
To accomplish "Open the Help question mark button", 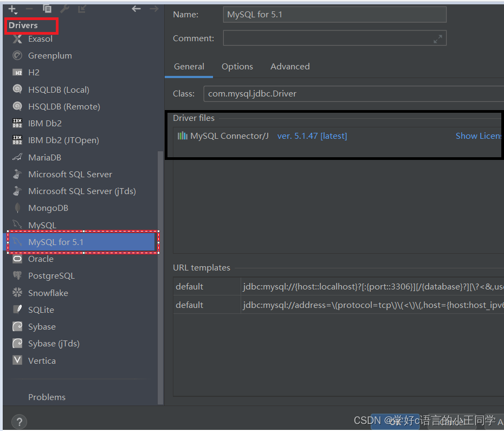I will 20,422.
